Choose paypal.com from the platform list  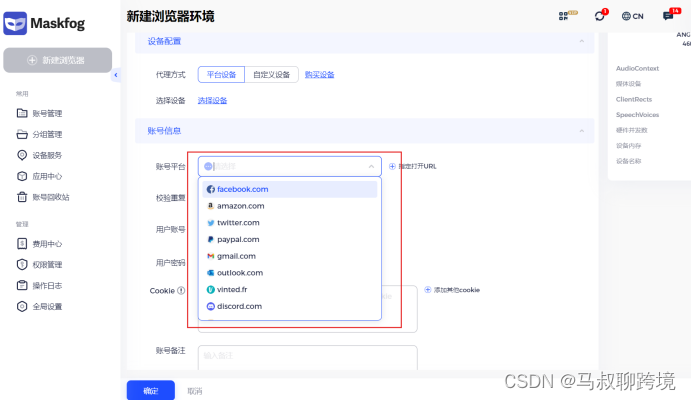pos(290,239)
